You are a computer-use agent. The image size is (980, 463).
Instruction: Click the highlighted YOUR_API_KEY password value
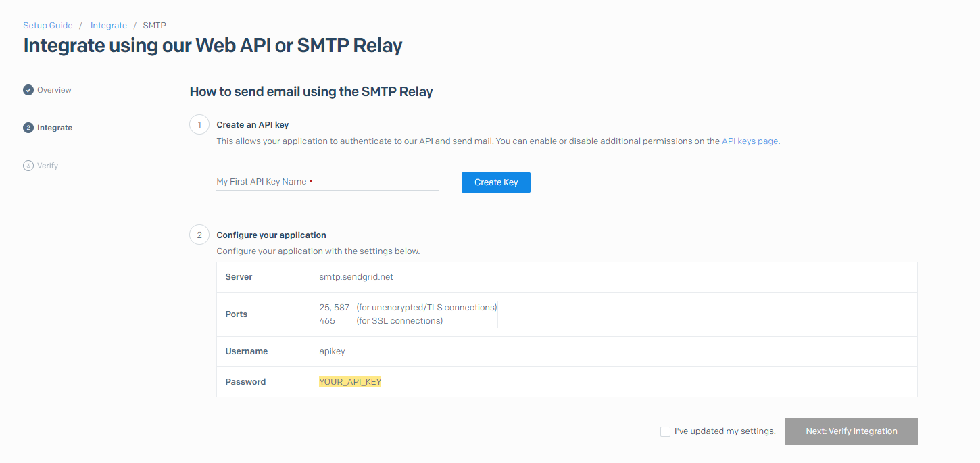click(x=350, y=382)
